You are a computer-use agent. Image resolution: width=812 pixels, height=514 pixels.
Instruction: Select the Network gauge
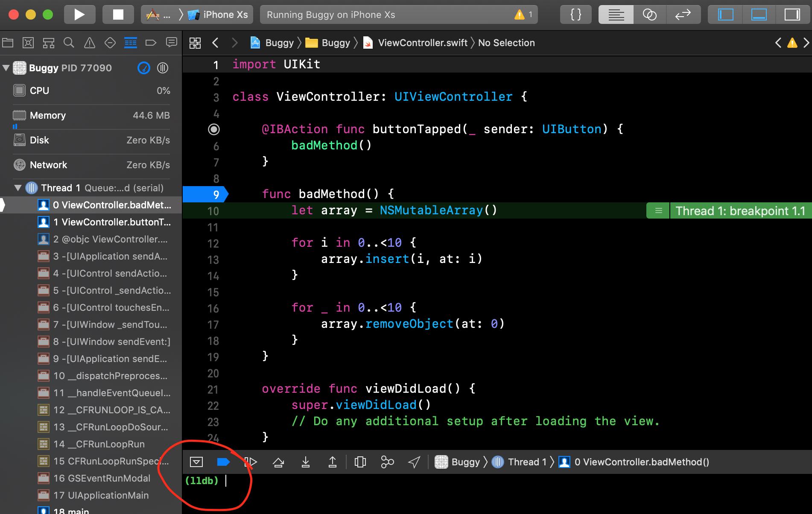pos(91,165)
